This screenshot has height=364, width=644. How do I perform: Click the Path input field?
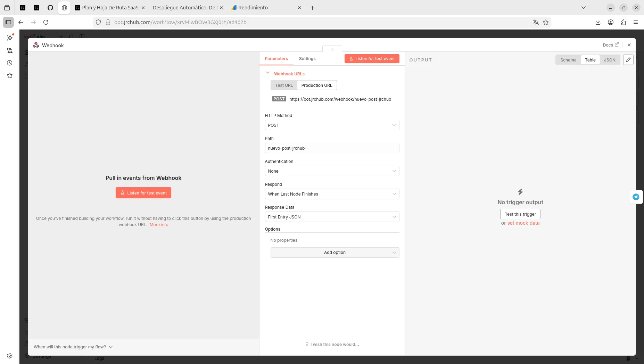[332, 148]
